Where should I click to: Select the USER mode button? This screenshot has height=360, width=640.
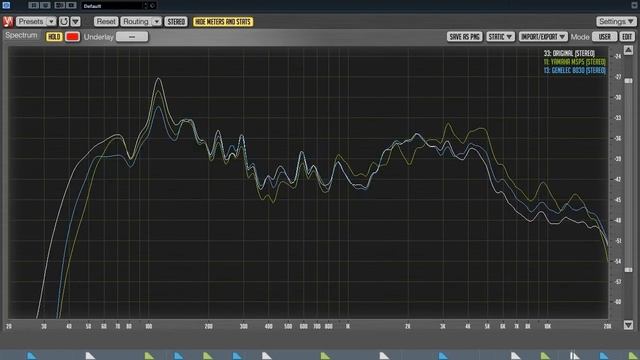coord(604,37)
